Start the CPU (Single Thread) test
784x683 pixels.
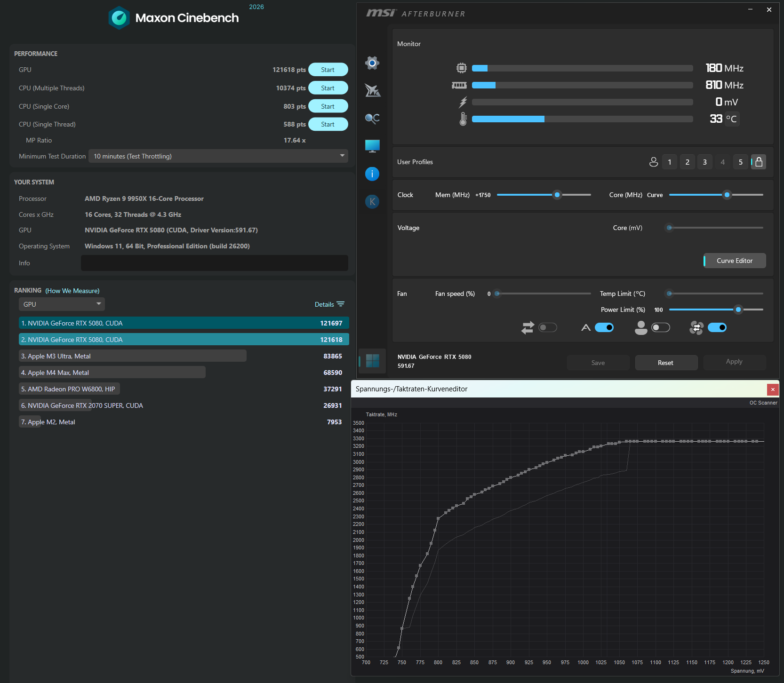tap(328, 124)
